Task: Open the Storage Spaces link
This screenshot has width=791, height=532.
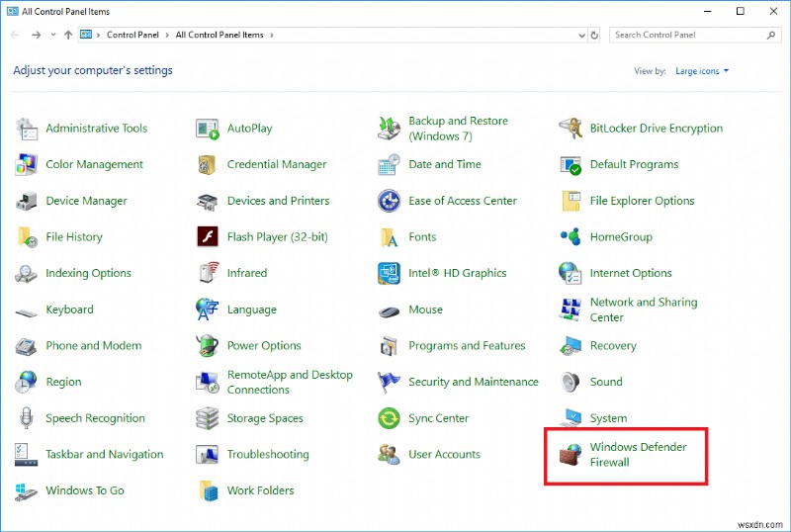Action: coord(265,418)
